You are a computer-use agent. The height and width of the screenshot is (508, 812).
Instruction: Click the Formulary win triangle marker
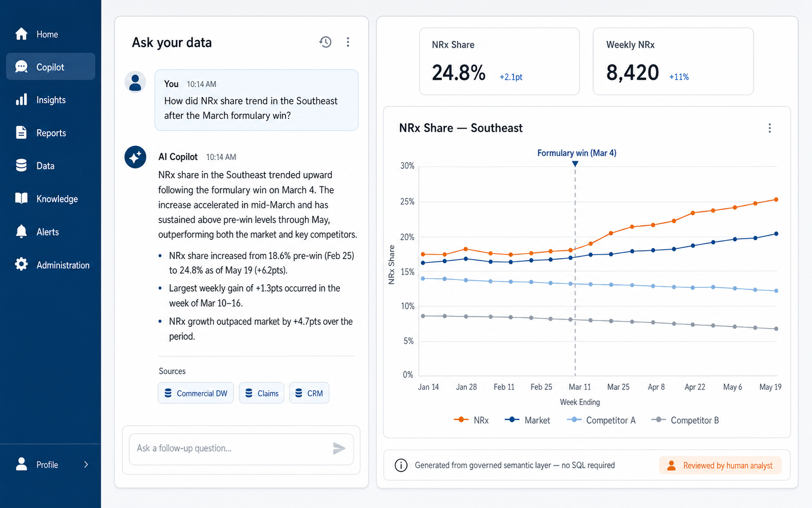click(575, 164)
